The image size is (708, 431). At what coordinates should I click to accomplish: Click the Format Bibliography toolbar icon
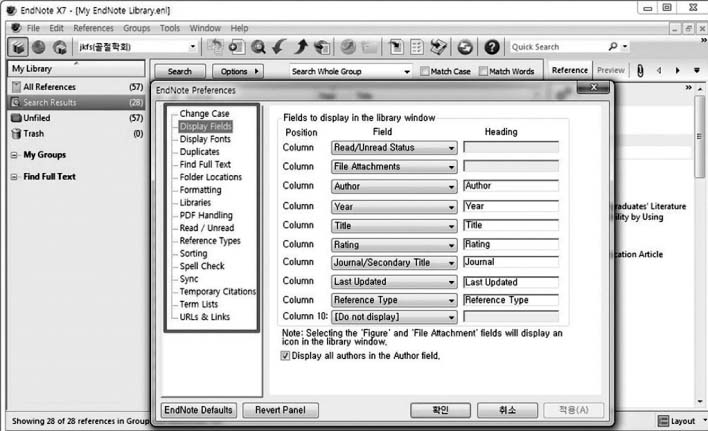click(x=417, y=46)
